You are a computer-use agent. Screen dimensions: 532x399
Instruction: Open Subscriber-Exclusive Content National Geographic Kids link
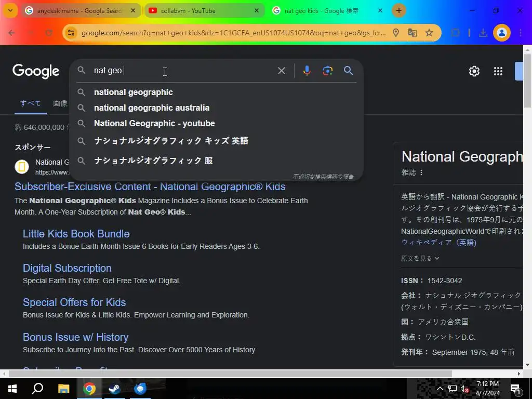[150, 187]
